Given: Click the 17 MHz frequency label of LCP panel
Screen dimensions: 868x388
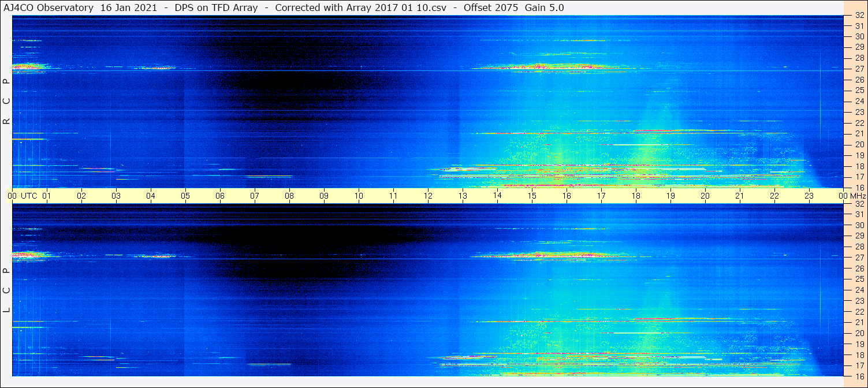Looking at the screenshot, I should tap(859, 365).
